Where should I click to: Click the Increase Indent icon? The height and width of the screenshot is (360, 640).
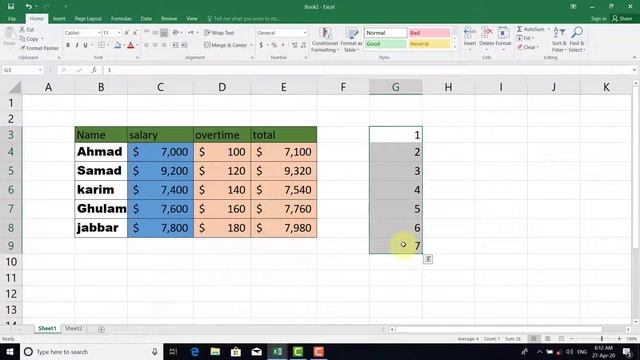(184, 45)
